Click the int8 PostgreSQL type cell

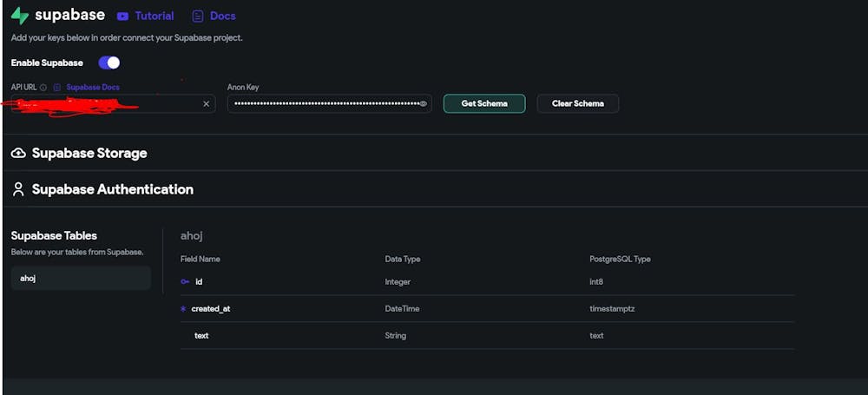596,282
